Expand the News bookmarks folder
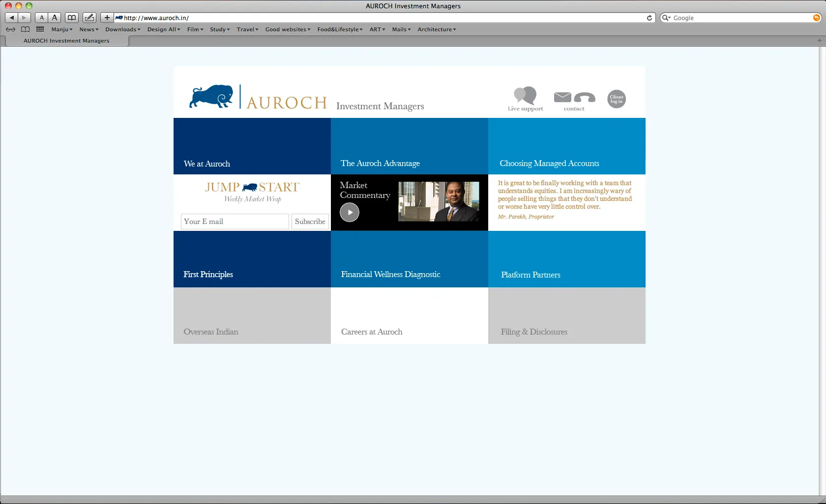Screen dimensions: 826x504 [89, 29]
